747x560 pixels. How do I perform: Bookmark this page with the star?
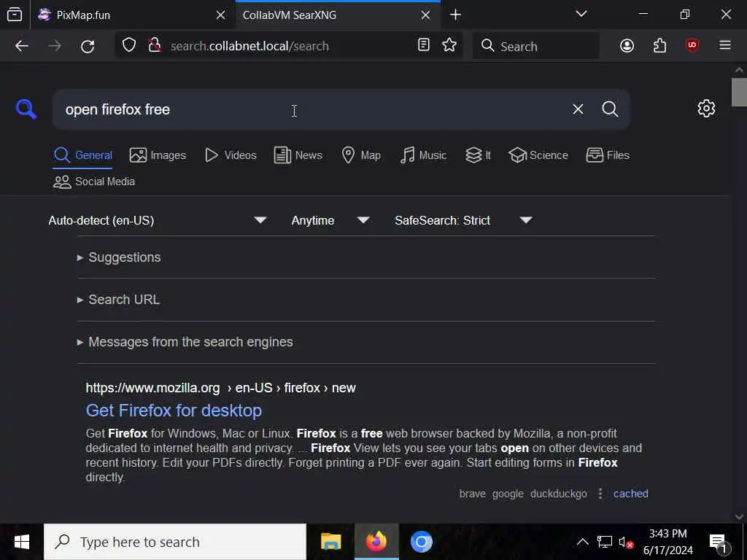449,45
